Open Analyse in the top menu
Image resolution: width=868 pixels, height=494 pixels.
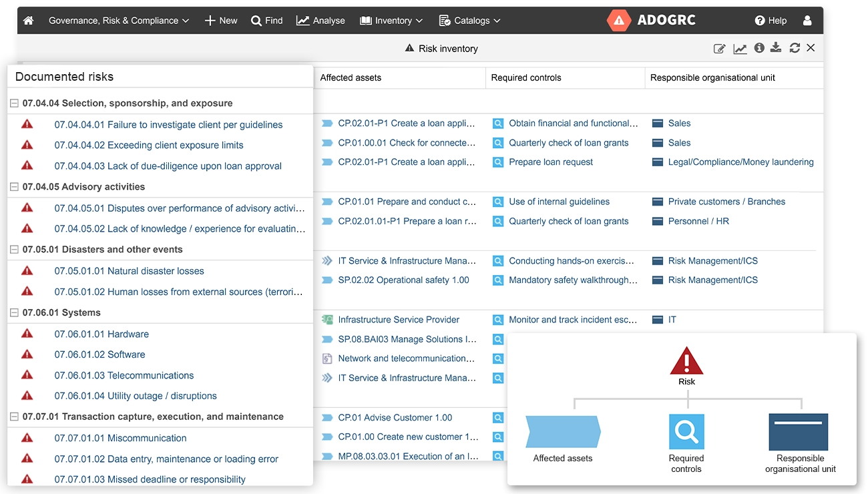(x=321, y=21)
